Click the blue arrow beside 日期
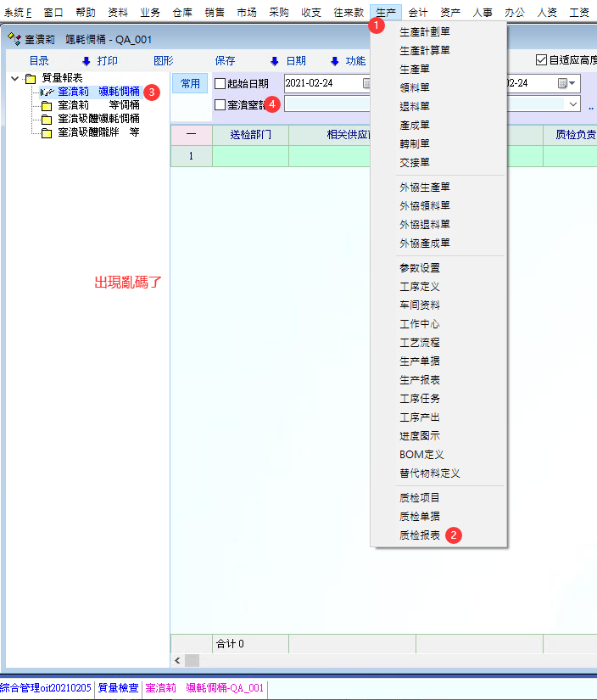This screenshot has height=700, width=597. (x=274, y=61)
